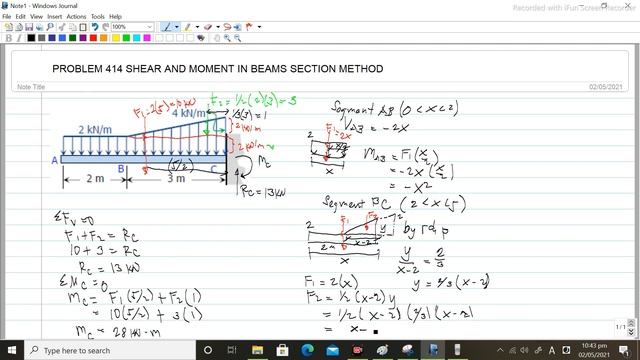This screenshot has width=640, height=360.
Task: Open the Windows Start menu
Action: pos(12,350)
